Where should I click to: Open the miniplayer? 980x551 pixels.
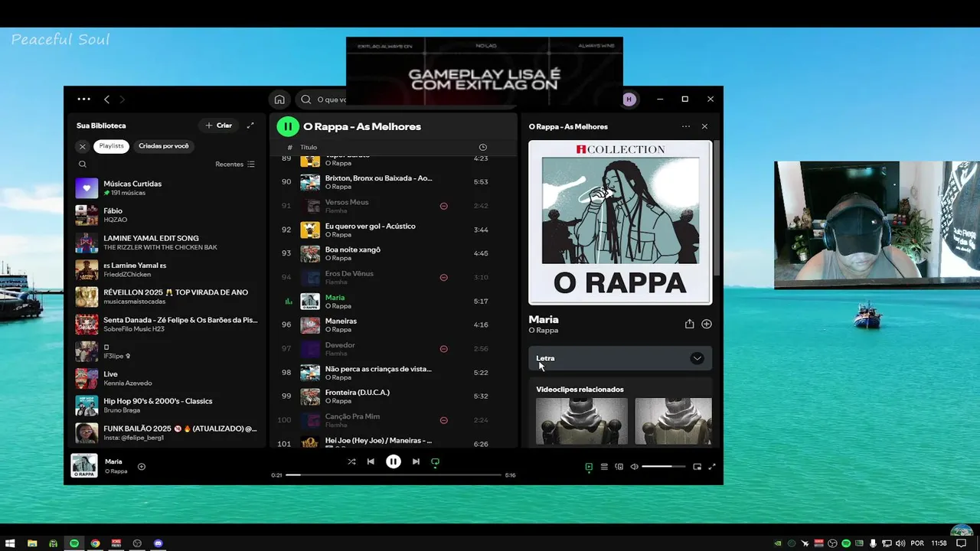(697, 467)
